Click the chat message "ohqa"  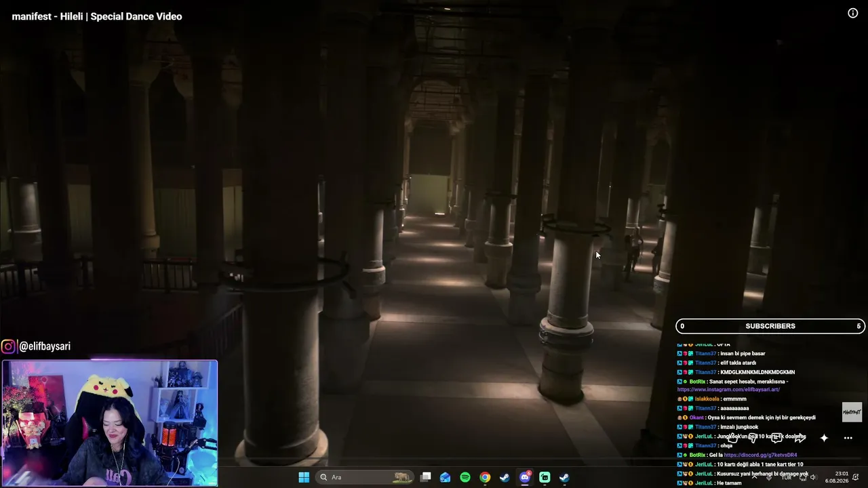[x=726, y=445]
